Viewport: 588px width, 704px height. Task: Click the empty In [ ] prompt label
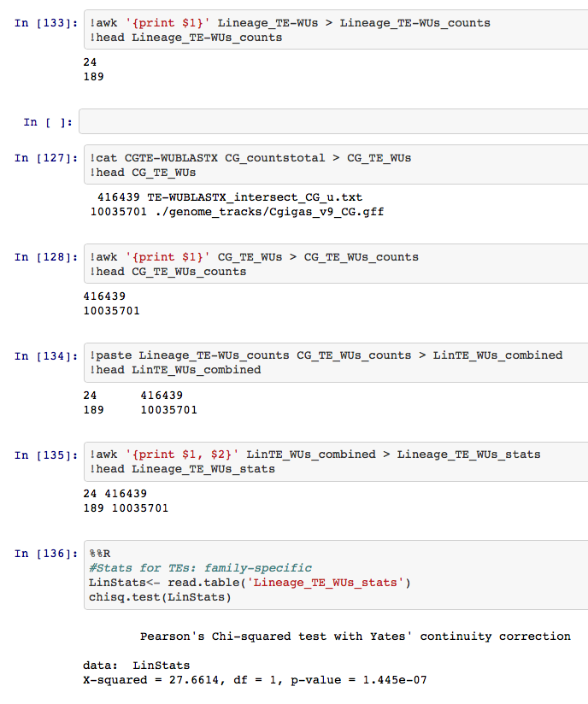click(x=48, y=122)
